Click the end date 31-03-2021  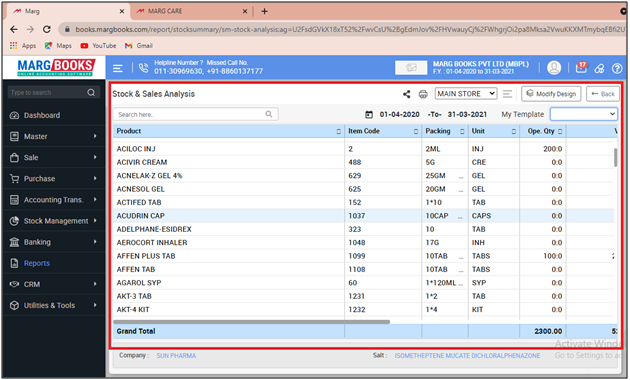pyautogui.click(x=467, y=114)
